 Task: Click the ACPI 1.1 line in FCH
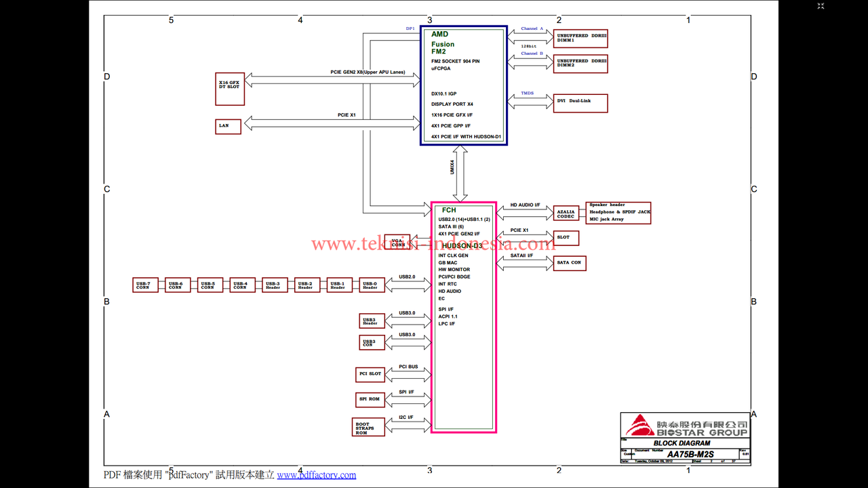pyautogui.click(x=448, y=317)
